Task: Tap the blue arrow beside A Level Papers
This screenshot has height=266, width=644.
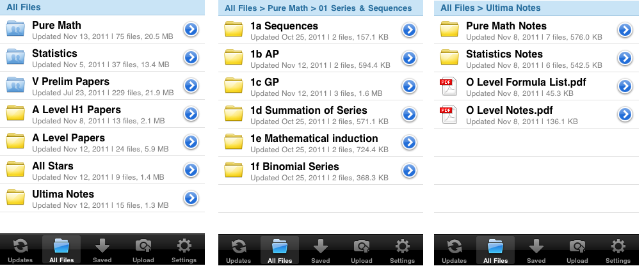Action: tap(190, 142)
